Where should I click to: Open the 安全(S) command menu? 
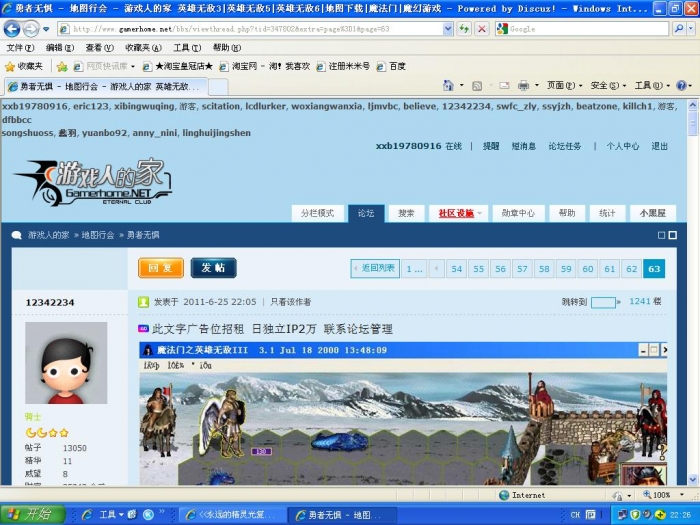pyautogui.click(x=608, y=85)
